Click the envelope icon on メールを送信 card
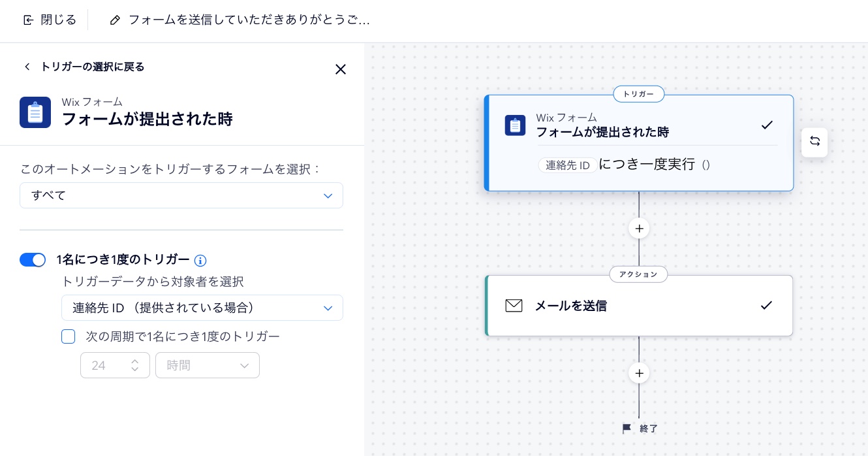868x456 pixels. coord(514,305)
